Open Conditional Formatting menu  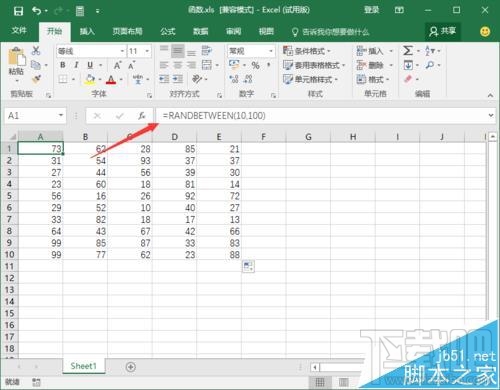coord(306,51)
